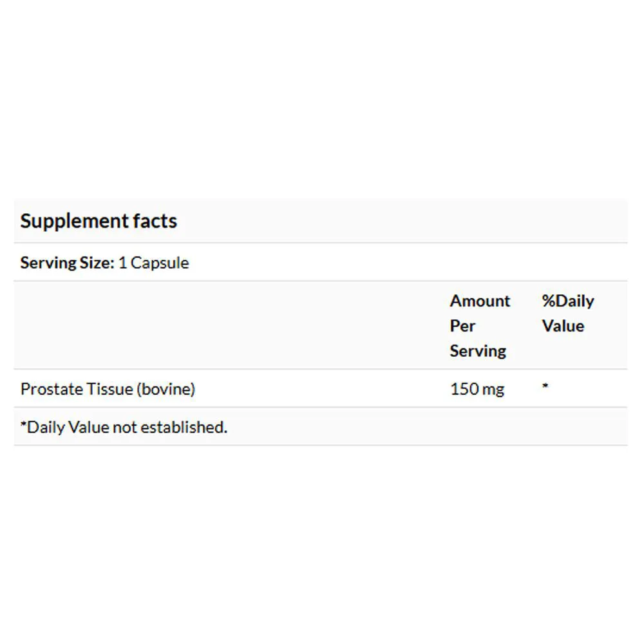
Task: Click the word Prostate in ingredient row
Action: pos(47,389)
